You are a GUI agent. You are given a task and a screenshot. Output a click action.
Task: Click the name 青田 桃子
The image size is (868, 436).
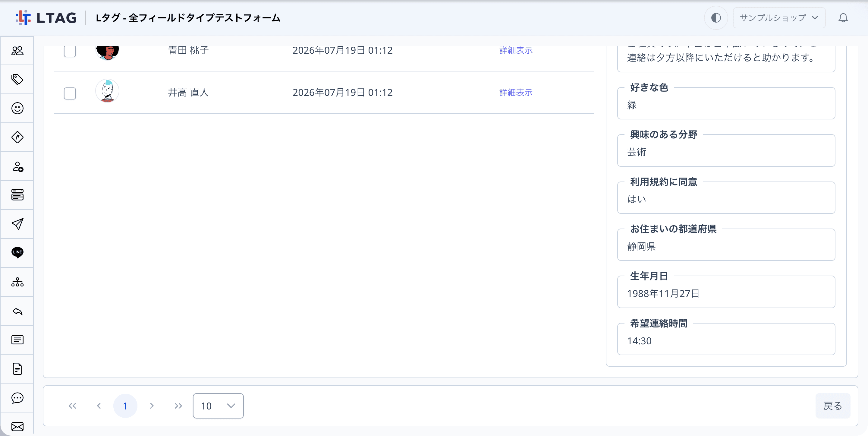click(x=188, y=50)
